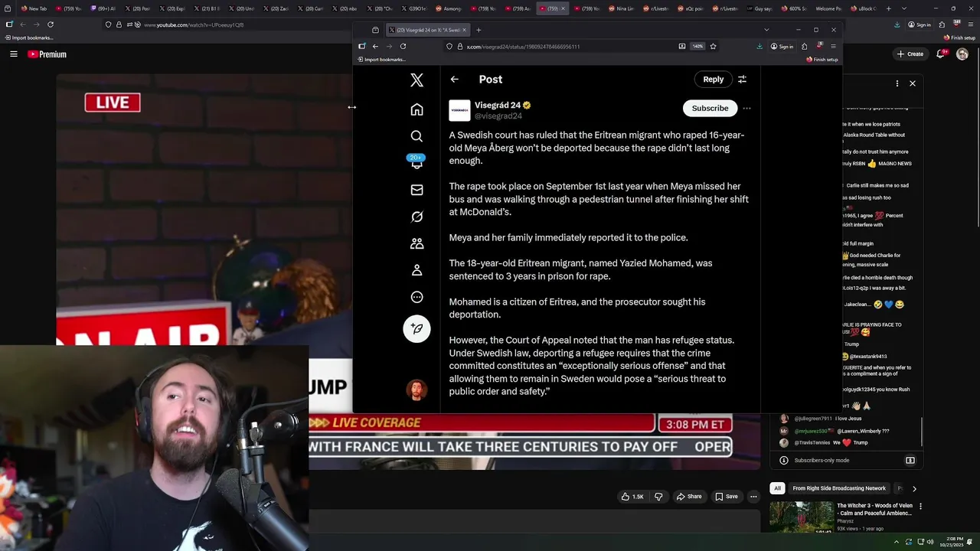Go to Home in X sidebar
Image resolution: width=980 pixels, height=551 pixels.
416,109
